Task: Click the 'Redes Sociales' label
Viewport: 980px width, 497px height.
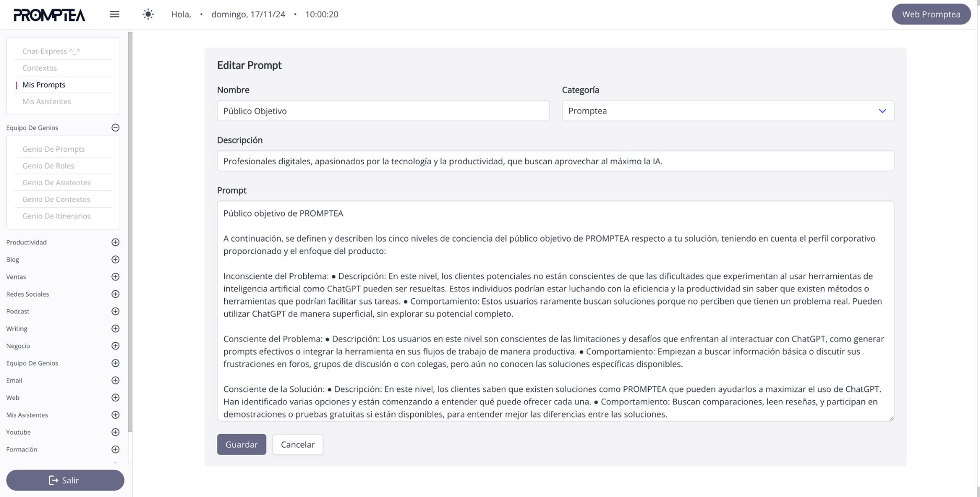Action: tap(28, 294)
